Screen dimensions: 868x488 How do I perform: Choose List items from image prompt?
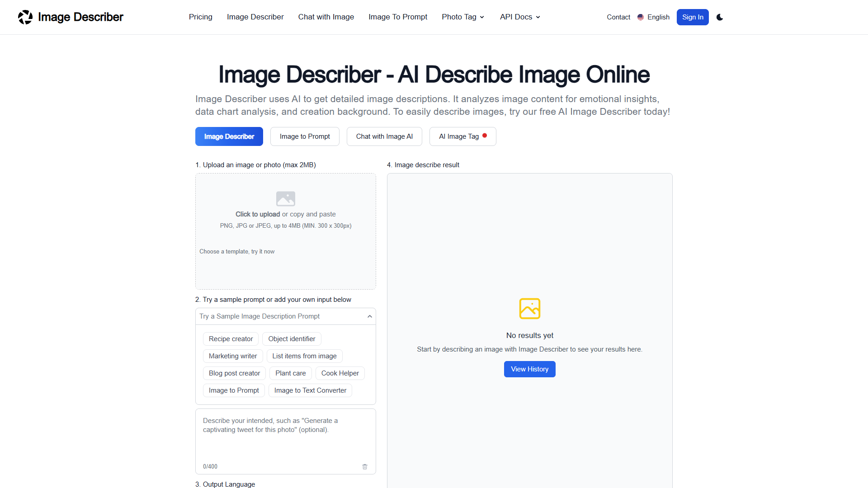(x=304, y=356)
